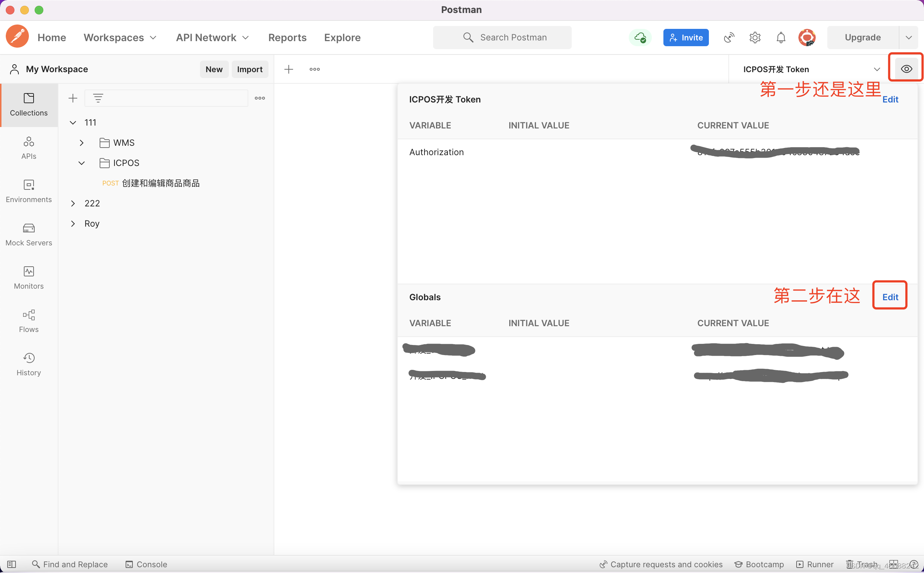Toggle two-pane layout icon in status bar
Viewport: 924px width, 573px height.
coord(893,564)
